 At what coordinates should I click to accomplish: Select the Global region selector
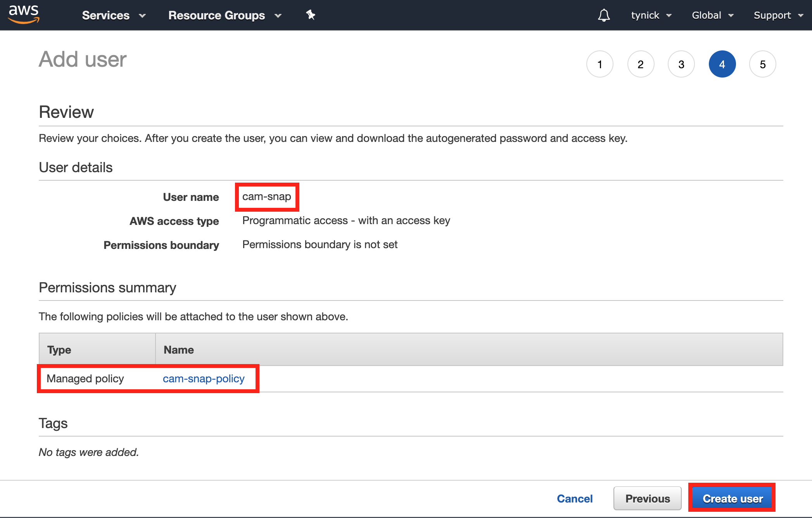click(710, 16)
